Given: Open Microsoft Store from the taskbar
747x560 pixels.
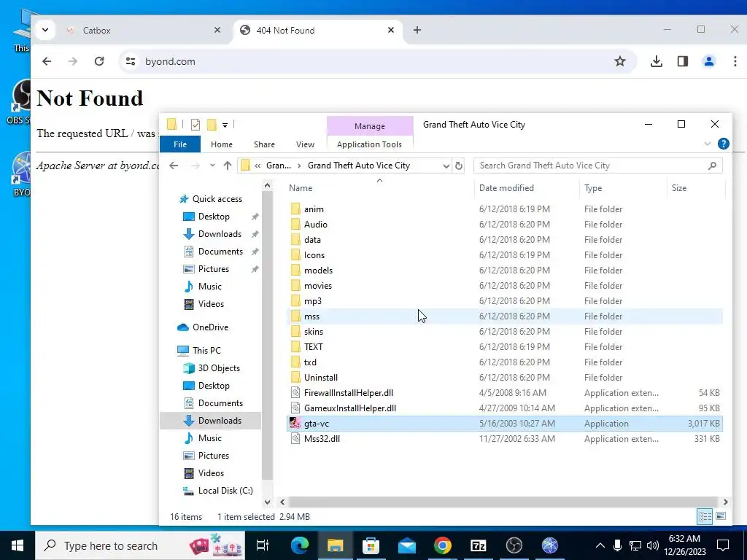Looking at the screenshot, I should [371, 545].
